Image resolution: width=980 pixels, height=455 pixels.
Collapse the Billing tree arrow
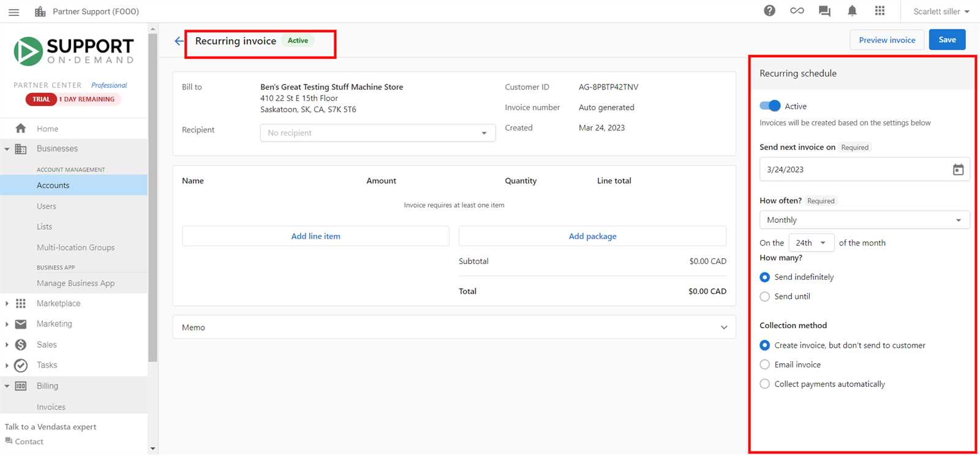click(7, 386)
